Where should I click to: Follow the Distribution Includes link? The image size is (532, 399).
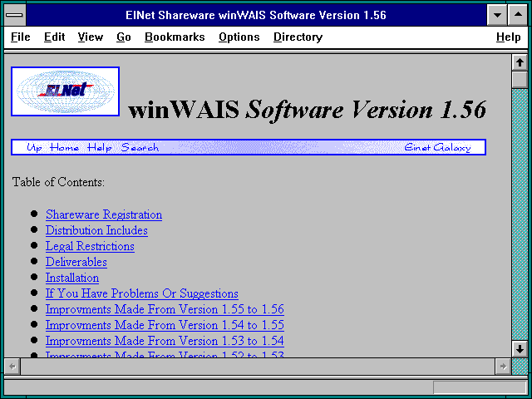pos(96,230)
